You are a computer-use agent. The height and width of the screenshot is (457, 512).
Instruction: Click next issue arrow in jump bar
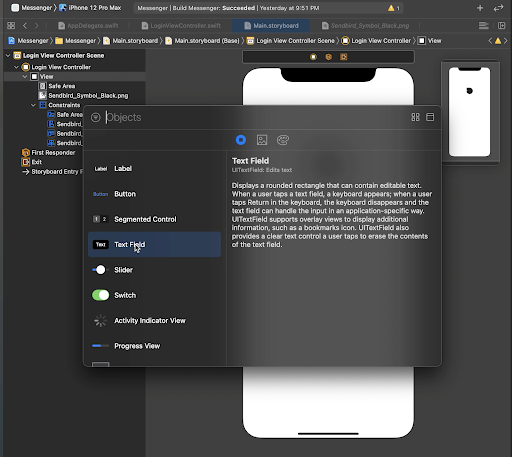[x=505, y=41]
